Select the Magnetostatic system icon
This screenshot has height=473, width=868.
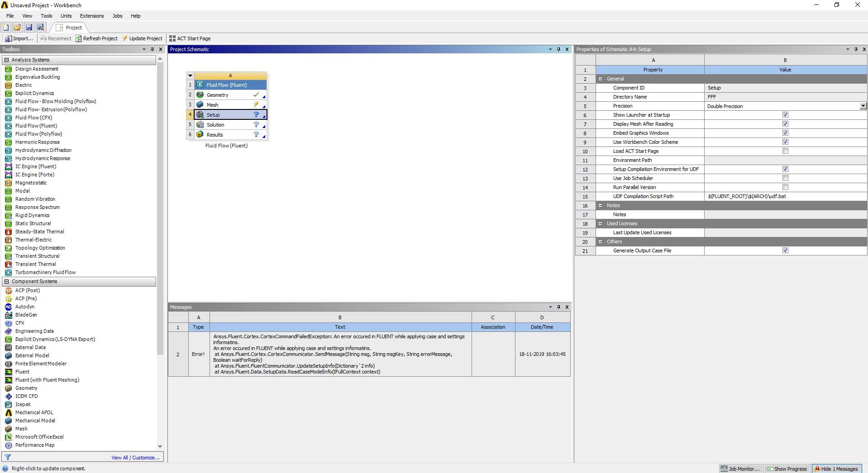click(8, 183)
